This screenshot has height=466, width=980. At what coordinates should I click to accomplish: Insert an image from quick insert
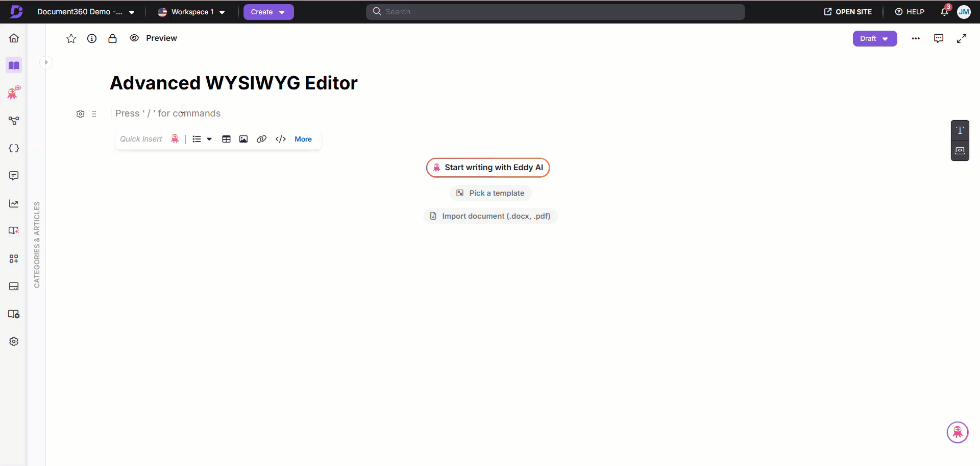tap(243, 139)
